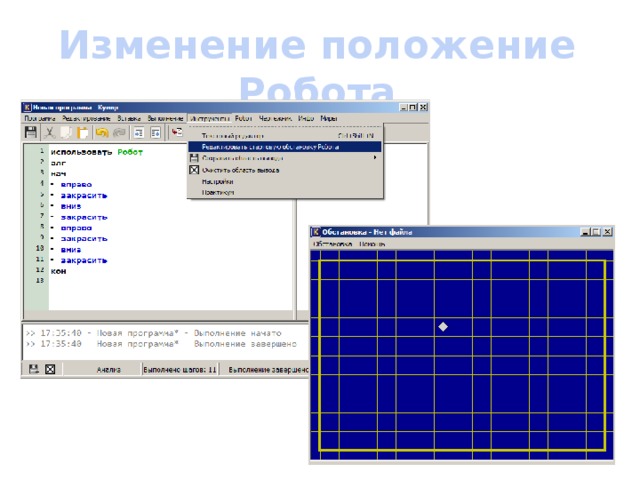
Task: Open the Миры menu
Action: click(x=329, y=118)
